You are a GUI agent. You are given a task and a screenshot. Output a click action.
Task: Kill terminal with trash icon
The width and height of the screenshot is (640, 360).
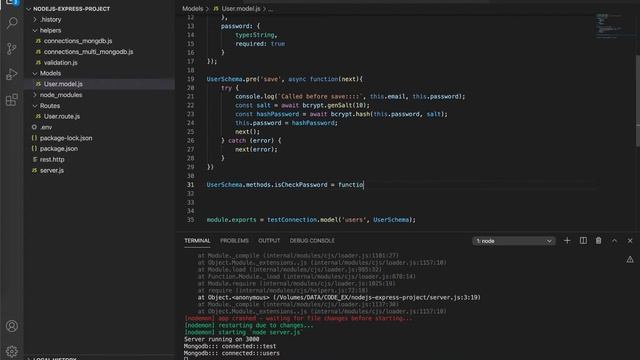click(598, 241)
